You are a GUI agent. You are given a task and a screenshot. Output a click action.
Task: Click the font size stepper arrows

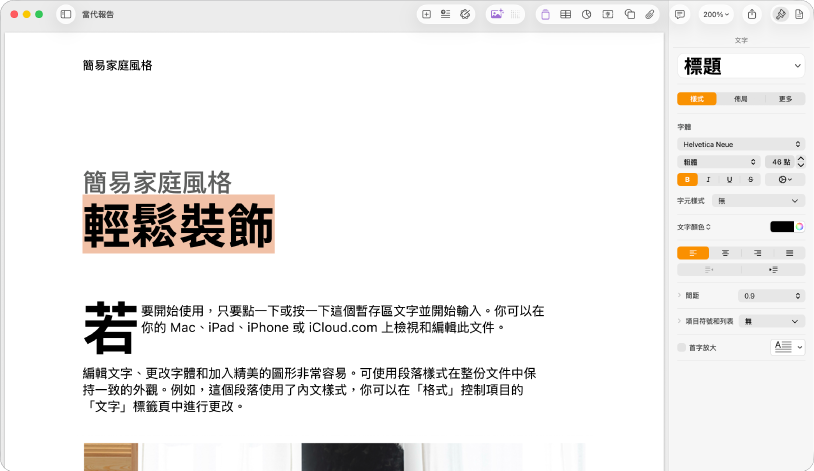(801, 162)
